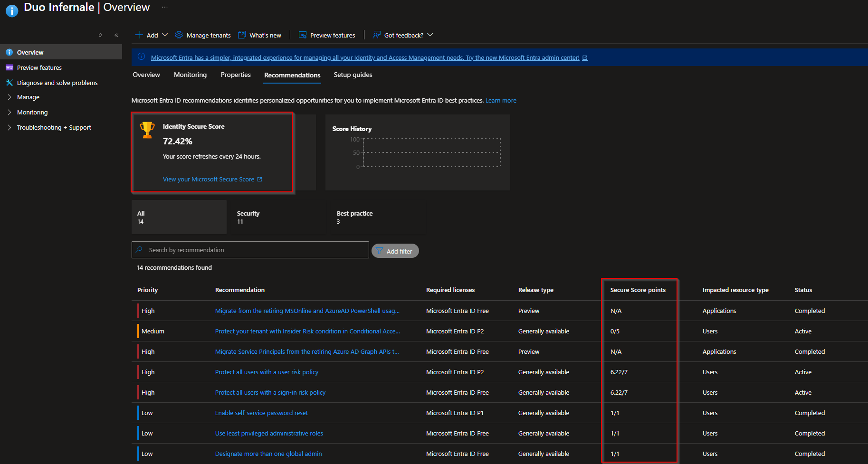Switch to the Overview tab
Image resolution: width=868 pixels, height=464 pixels.
(x=146, y=75)
